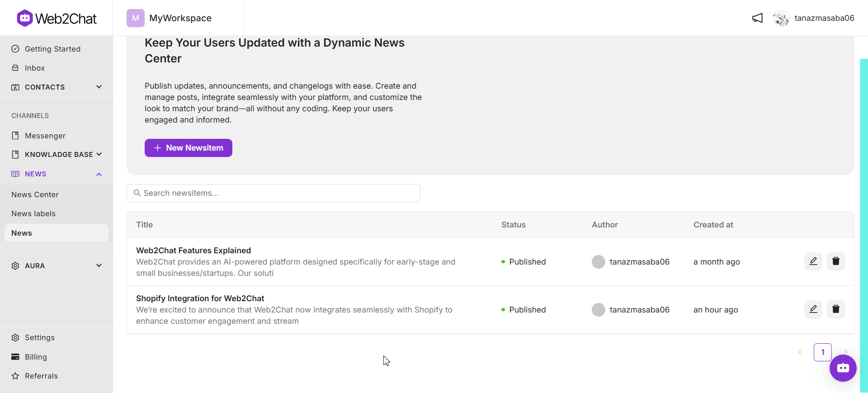
Task: Open Billing page
Action: 36,357
